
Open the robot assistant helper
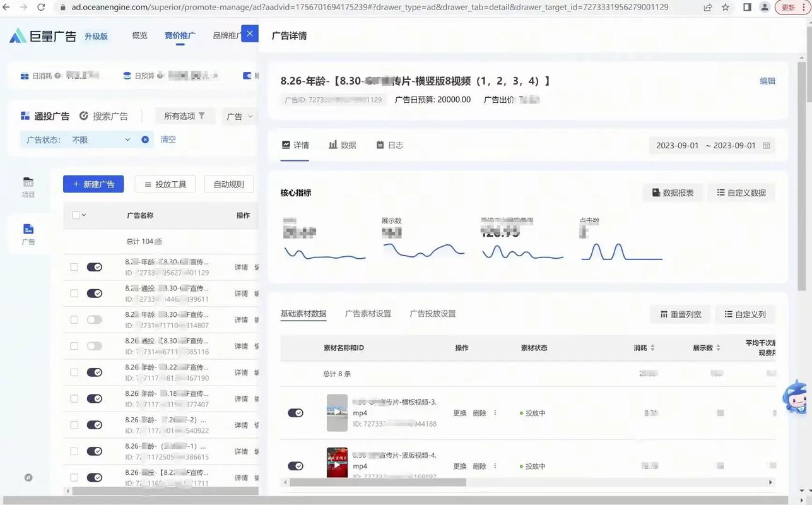pyautogui.click(x=796, y=396)
